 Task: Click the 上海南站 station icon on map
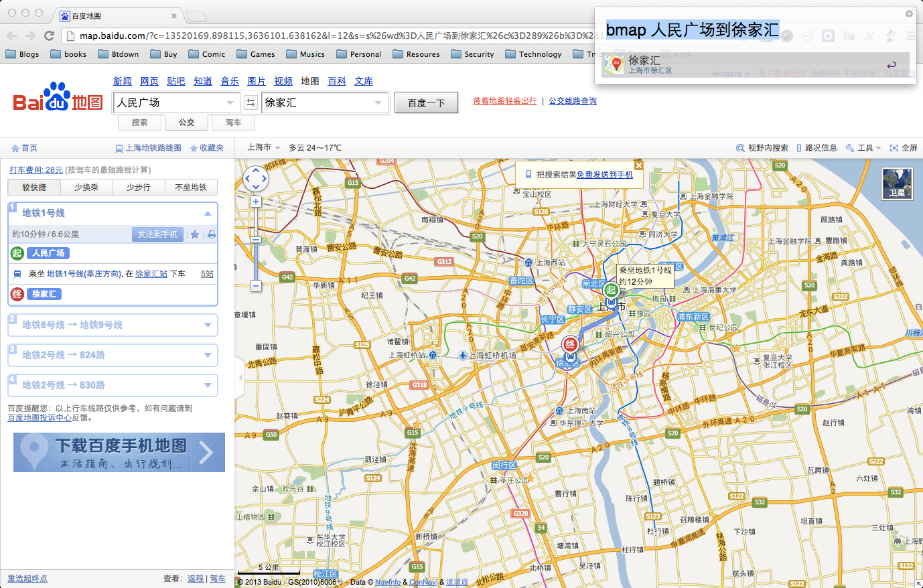(559, 411)
